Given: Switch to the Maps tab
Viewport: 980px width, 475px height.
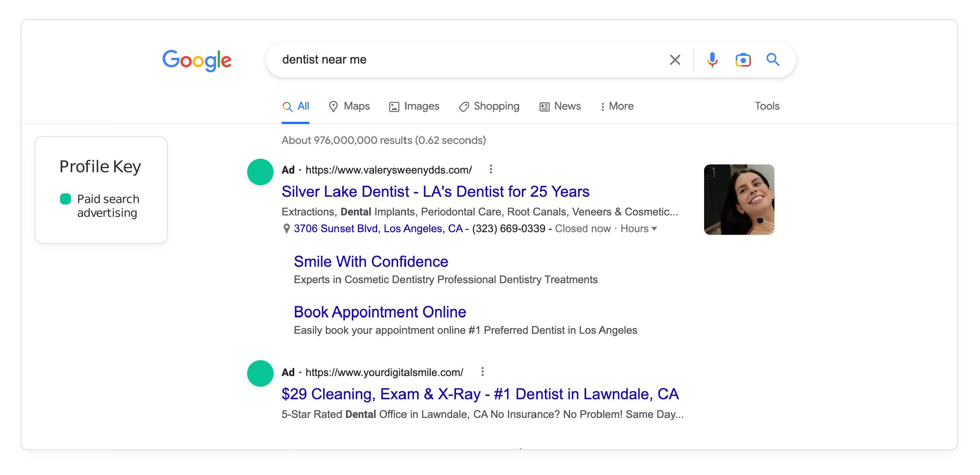Looking at the screenshot, I should (349, 106).
